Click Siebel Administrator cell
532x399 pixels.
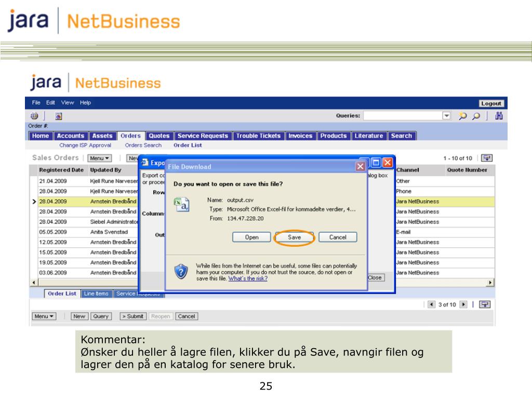tap(114, 222)
